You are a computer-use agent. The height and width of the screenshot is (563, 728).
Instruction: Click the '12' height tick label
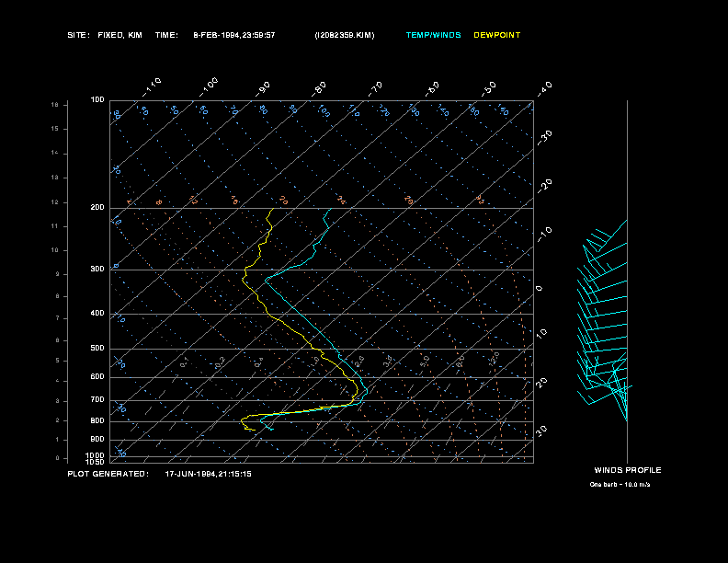pos(55,202)
